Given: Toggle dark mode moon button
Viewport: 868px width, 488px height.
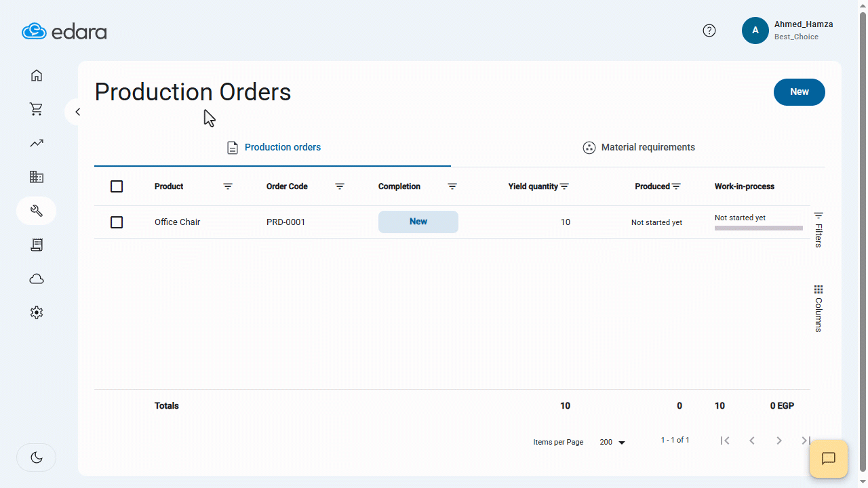Looking at the screenshot, I should [37, 457].
